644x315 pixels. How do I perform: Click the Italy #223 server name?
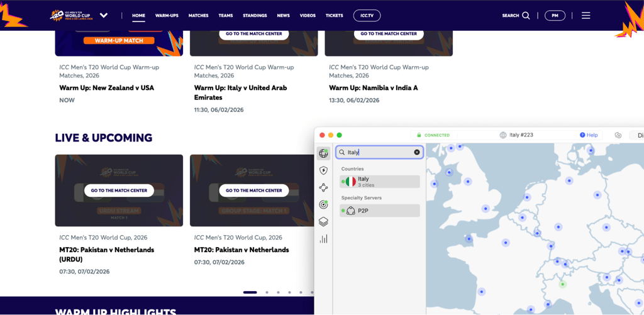[521, 135]
